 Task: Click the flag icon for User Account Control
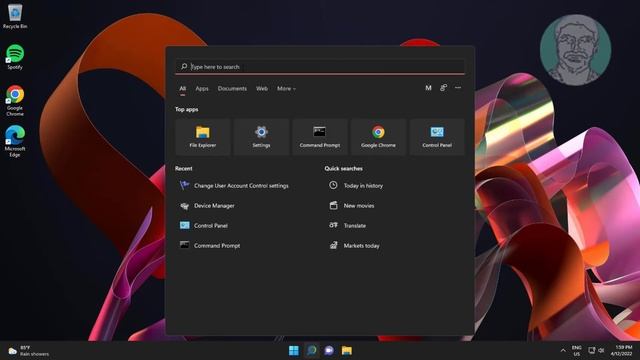coord(184,185)
